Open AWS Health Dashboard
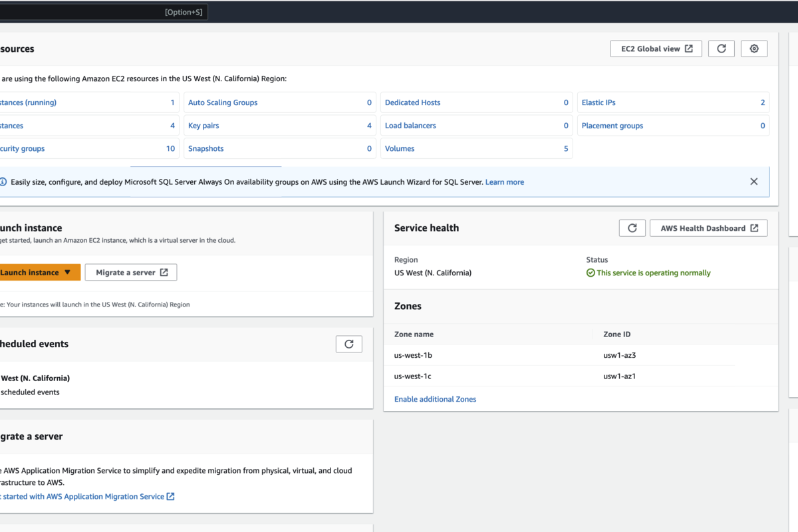The image size is (798, 532). click(709, 228)
